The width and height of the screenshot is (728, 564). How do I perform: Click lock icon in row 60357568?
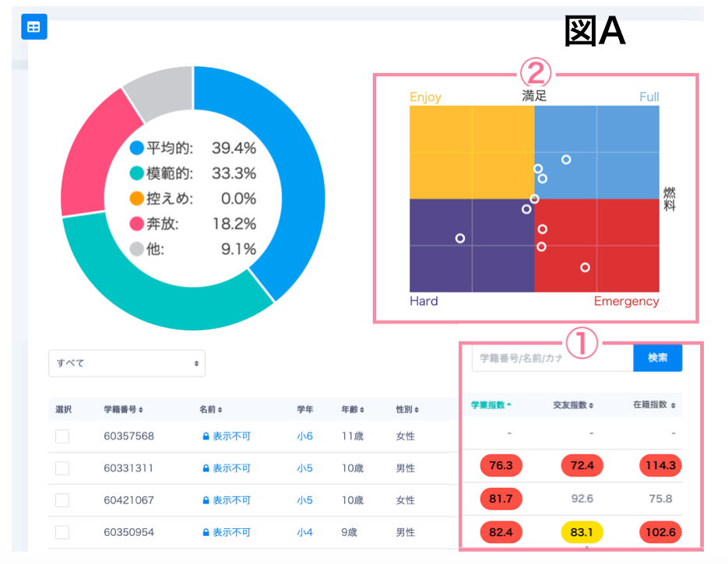[x=206, y=436]
